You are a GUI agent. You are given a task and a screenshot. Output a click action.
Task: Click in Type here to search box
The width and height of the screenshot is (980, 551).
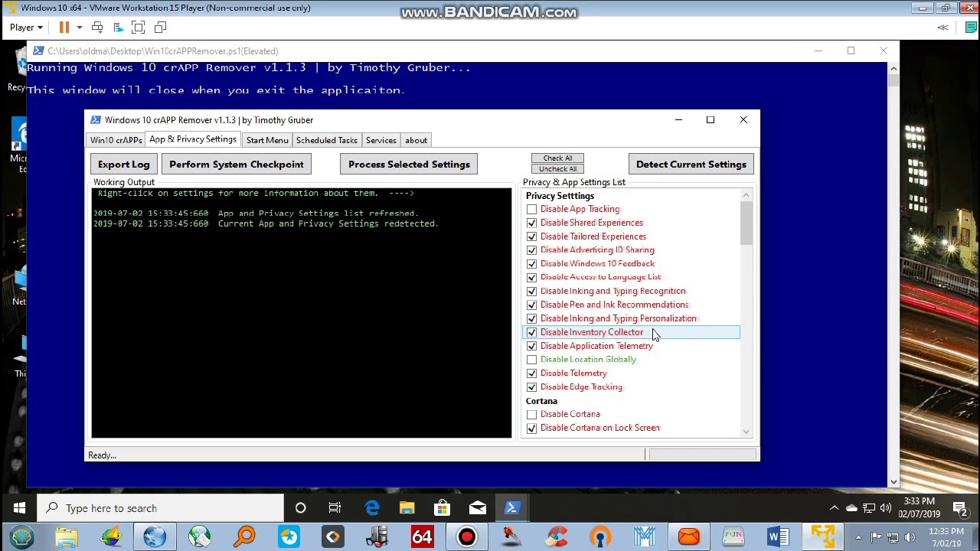pyautogui.click(x=160, y=508)
